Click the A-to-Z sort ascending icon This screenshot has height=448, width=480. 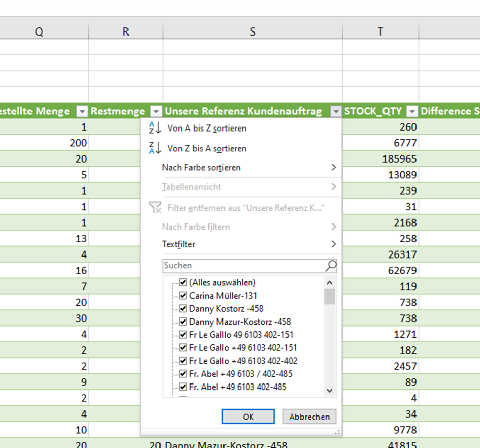coord(154,128)
